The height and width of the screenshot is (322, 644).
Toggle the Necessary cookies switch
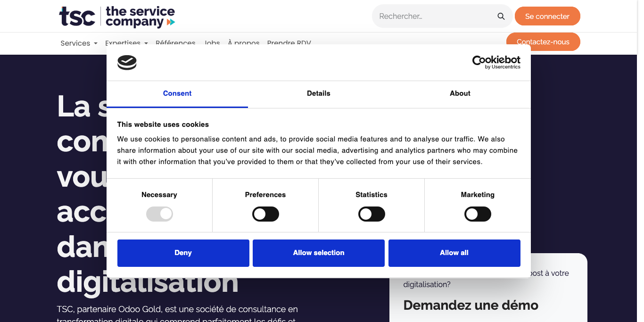[x=159, y=215]
